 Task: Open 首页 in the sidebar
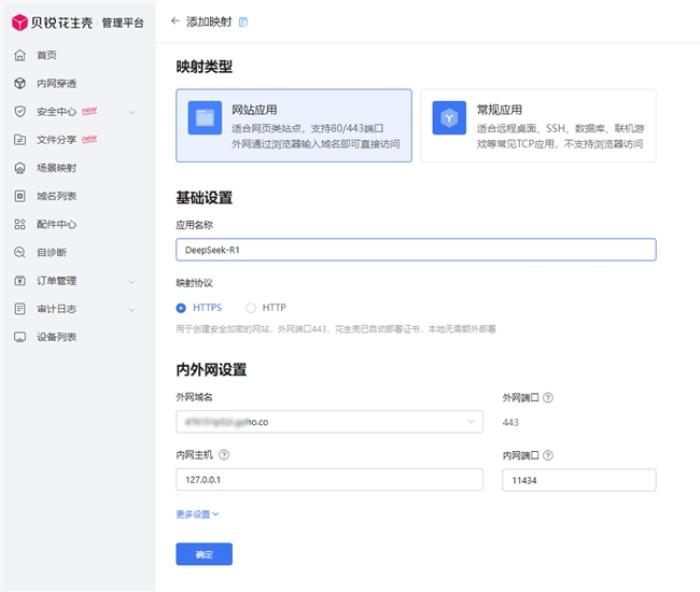46,55
